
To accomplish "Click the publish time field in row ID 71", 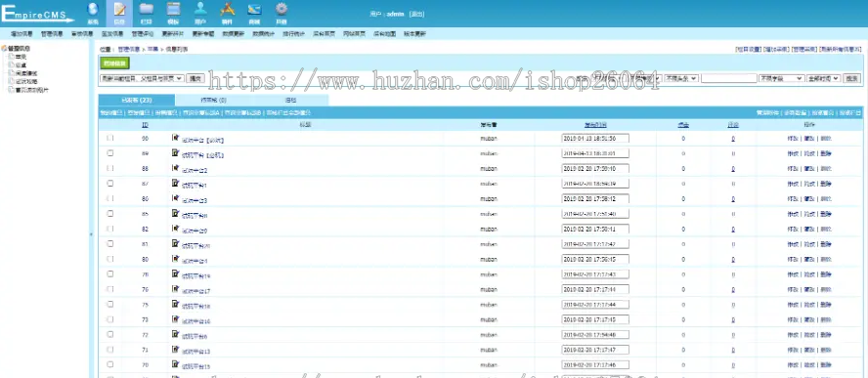I will tap(595, 350).
